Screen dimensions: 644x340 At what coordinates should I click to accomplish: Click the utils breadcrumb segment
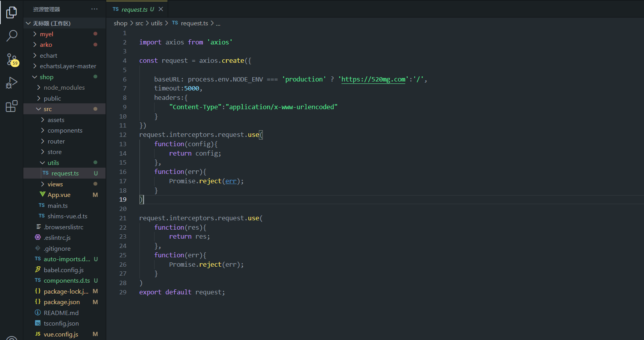(x=157, y=23)
